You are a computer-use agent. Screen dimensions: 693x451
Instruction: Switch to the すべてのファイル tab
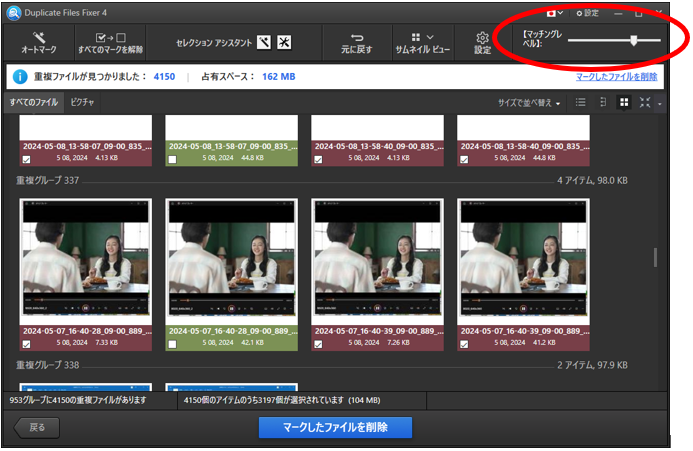(x=33, y=103)
